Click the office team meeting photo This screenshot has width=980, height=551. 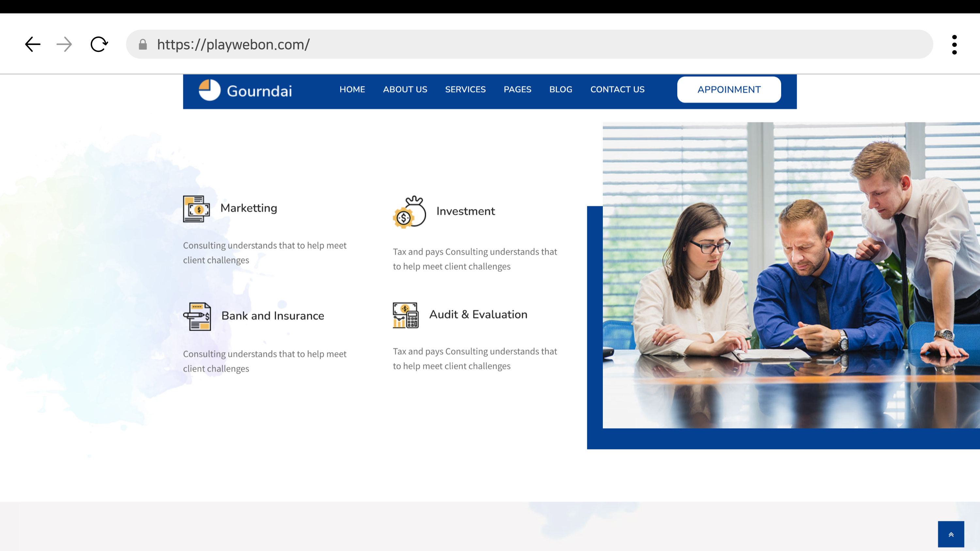coord(791,275)
